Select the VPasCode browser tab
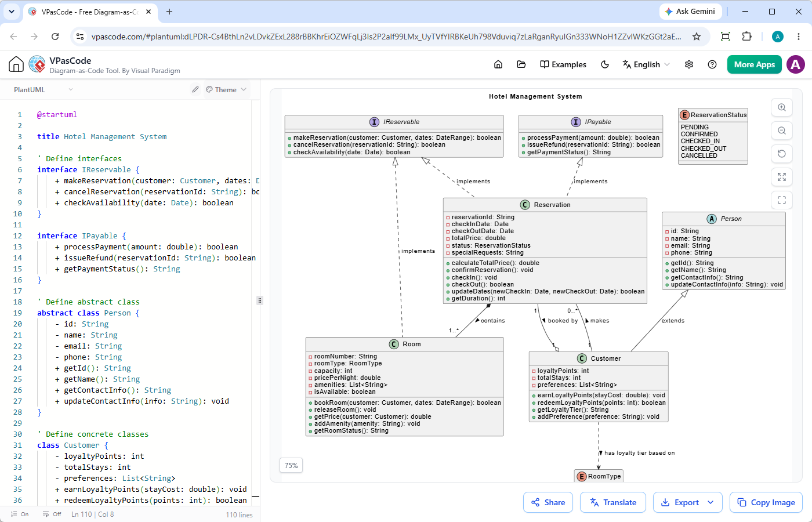 coord(90,12)
